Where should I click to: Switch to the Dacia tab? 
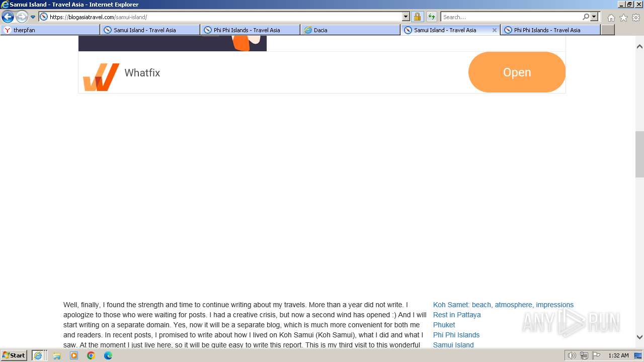[350, 30]
